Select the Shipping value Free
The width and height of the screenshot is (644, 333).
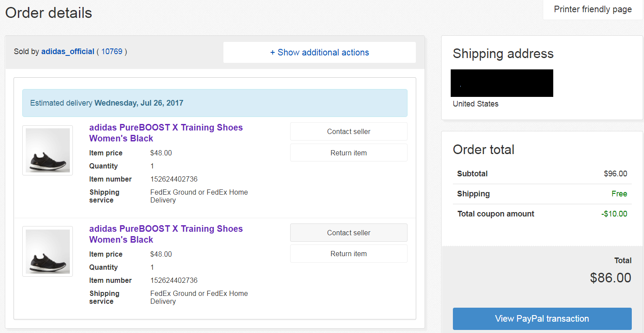point(619,194)
